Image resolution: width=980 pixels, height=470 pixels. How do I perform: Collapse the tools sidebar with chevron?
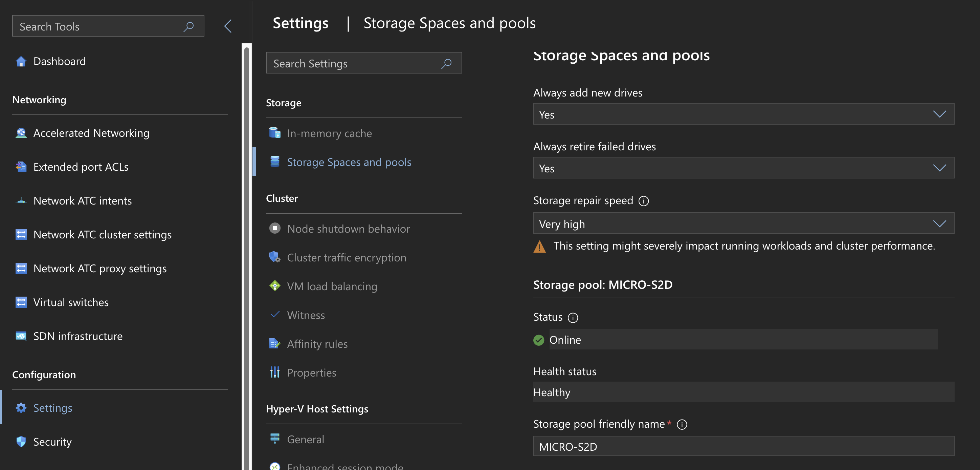(228, 26)
